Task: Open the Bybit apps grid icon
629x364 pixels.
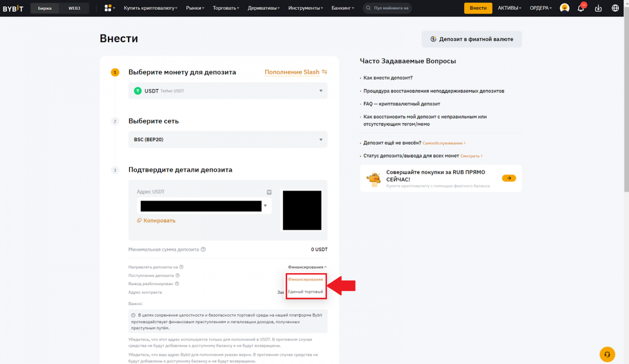Action: (x=109, y=8)
